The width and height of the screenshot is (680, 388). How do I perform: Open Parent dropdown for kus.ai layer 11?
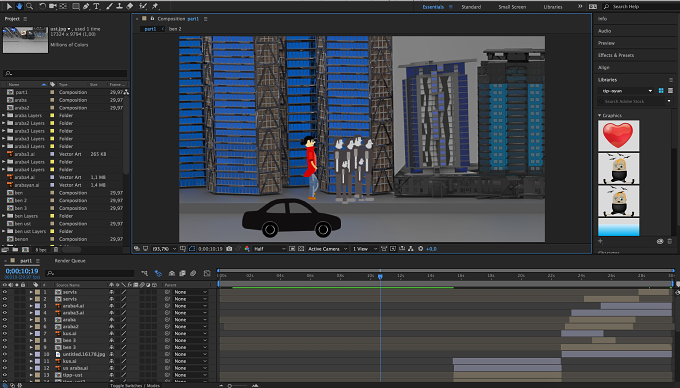tap(190, 361)
